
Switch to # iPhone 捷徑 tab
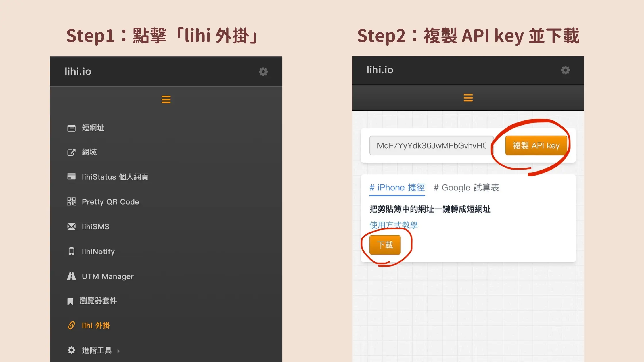pos(397,188)
